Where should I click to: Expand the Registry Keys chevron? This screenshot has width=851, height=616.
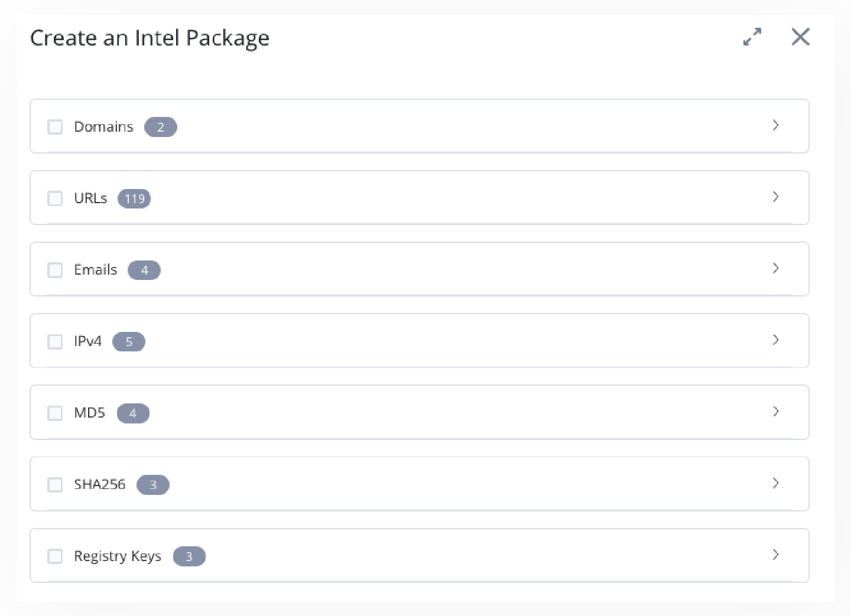775,555
